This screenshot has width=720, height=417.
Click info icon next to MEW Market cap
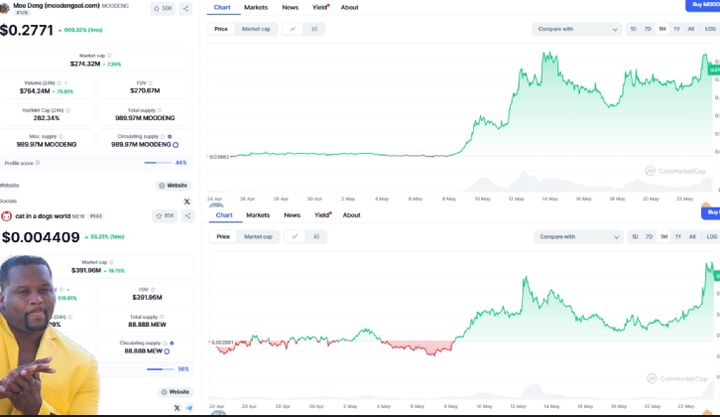(111, 262)
